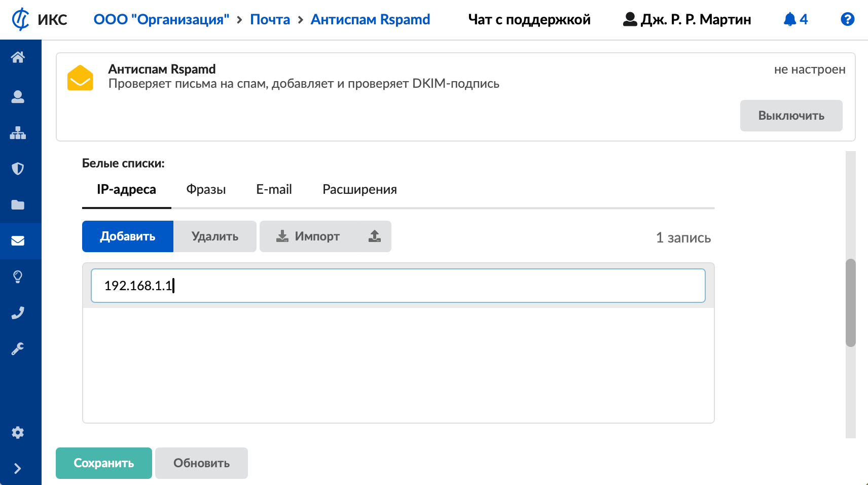
Task: Open the home icon in sidebar
Action: coord(18,57)
